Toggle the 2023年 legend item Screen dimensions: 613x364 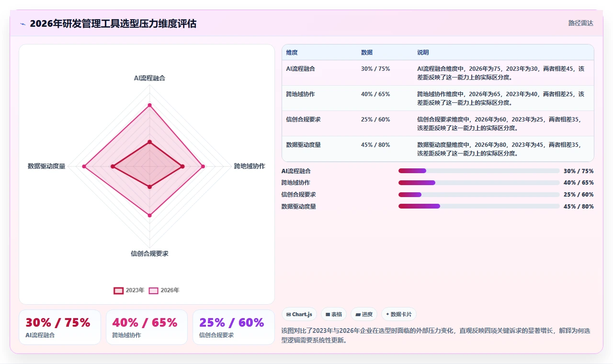129,290
